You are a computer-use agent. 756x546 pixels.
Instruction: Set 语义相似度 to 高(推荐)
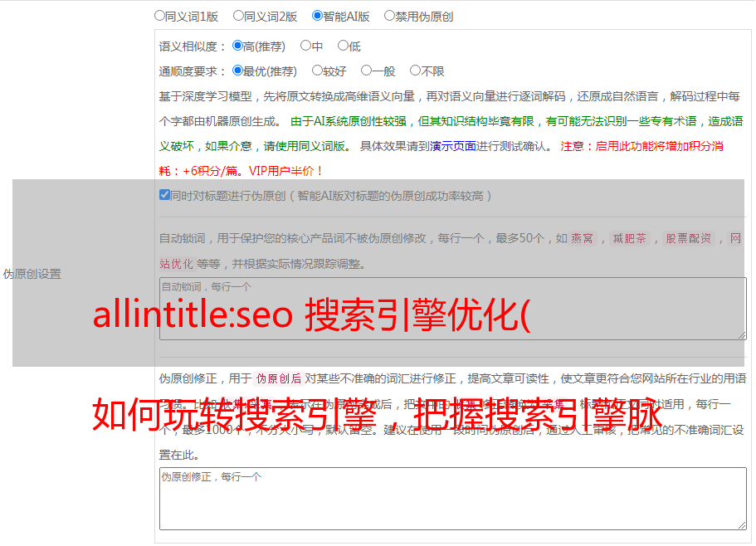(237, 46)
